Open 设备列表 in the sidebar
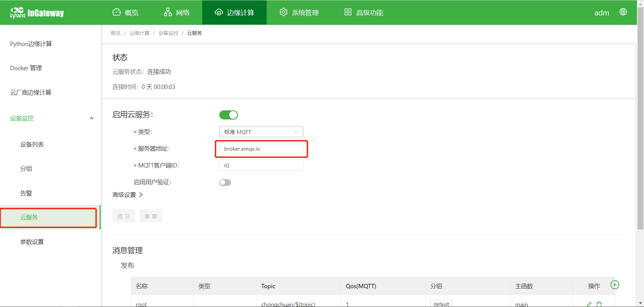This screenshot has height=307, width=644. pos(32,145)
